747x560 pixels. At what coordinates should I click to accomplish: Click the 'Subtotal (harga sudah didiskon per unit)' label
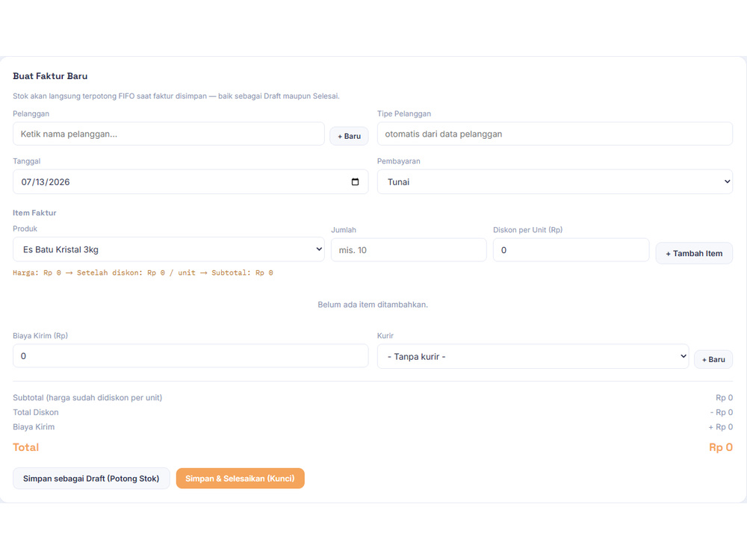pyautogui.click(x=87, y=398)
